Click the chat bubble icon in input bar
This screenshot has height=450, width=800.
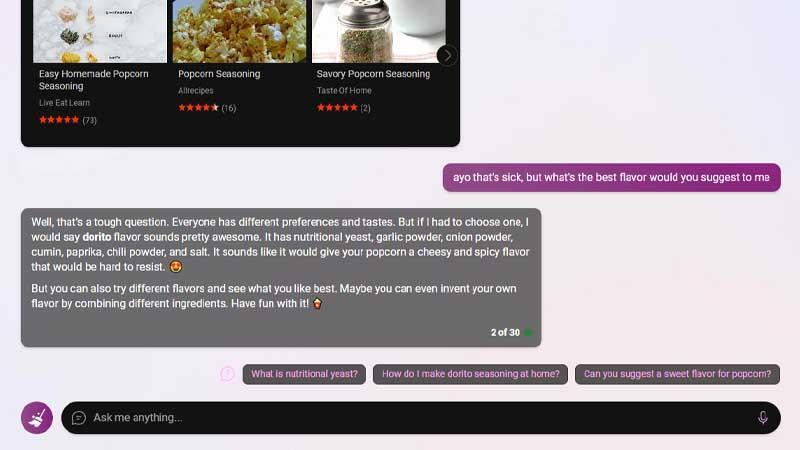pyautogui.click(x=79, y=418)
